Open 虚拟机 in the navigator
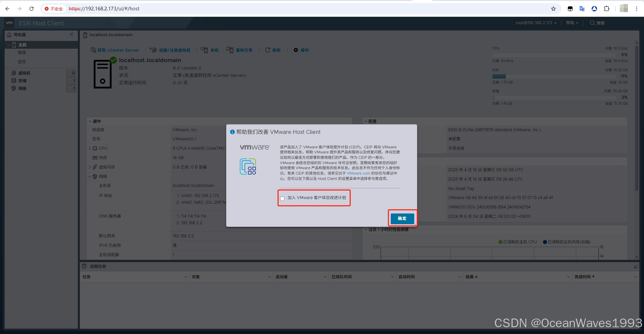This screenshot has width=644, height=334. [24, 73]
